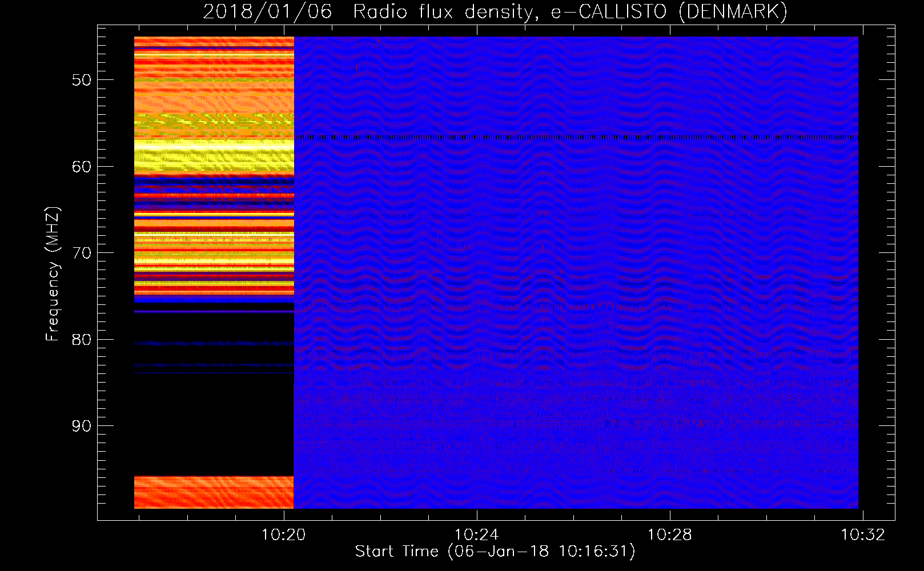This screenshot has width=924, height=571.
Task: Select the date '2018/01/06' in the title
Action: pos(267,11)
